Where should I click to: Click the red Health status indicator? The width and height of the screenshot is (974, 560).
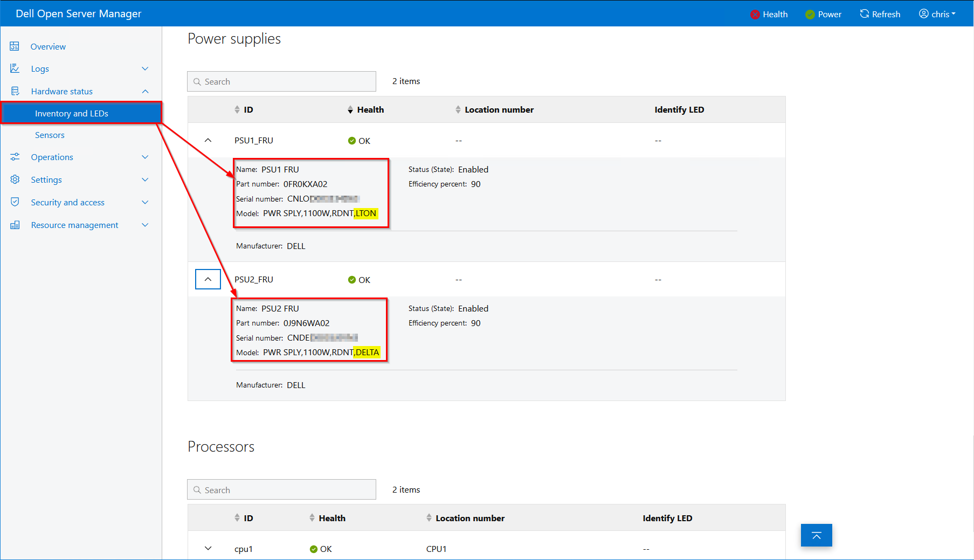(x=755, y=15)
